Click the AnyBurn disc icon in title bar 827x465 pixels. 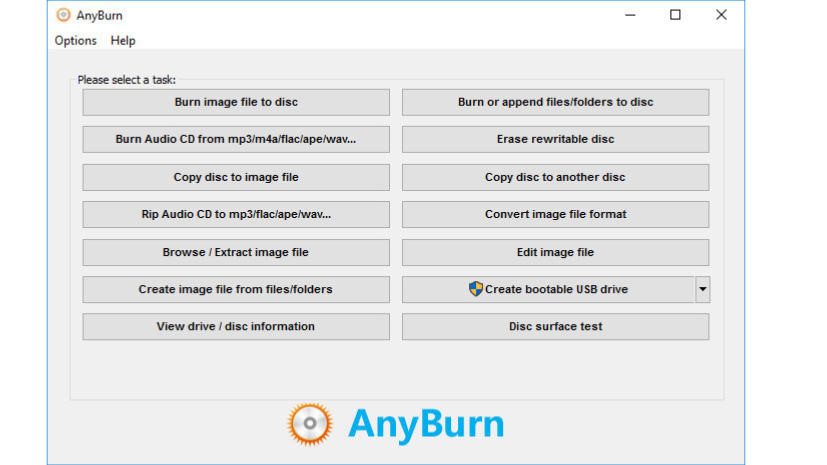point(64,15)
